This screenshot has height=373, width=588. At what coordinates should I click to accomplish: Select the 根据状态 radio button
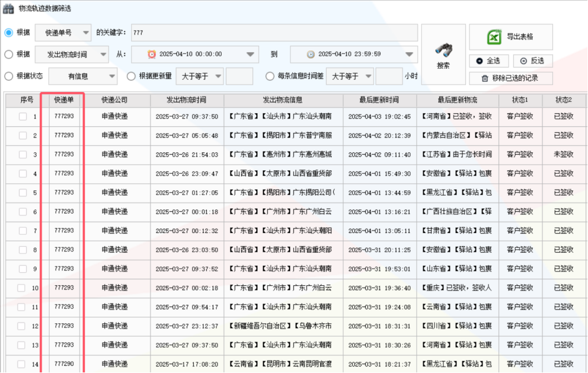coord(9,76)
